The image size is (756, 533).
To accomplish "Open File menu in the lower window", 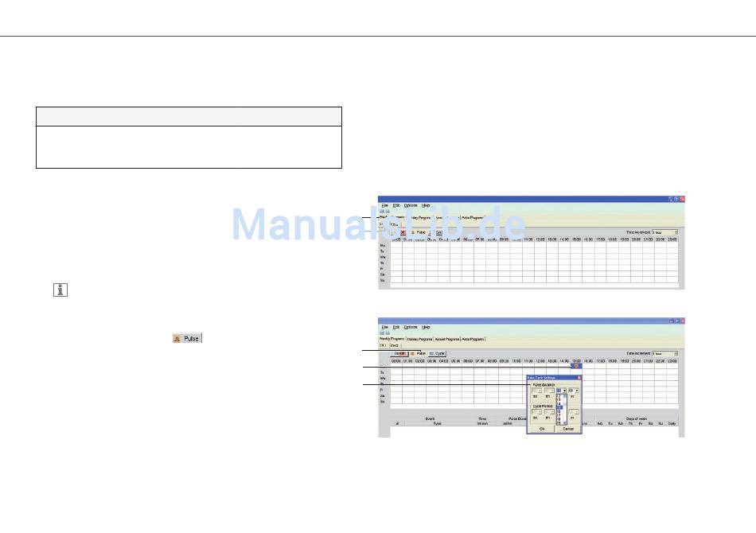I will 384,327.
